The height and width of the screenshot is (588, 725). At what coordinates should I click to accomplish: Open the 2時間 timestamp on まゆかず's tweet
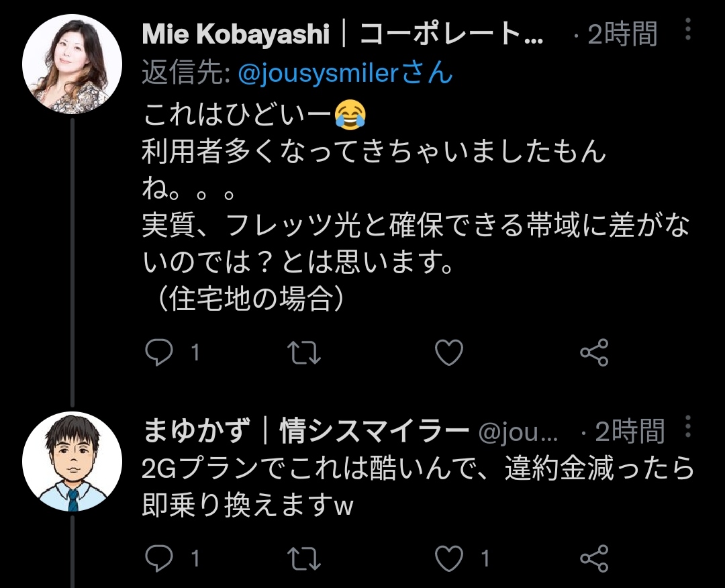click(630, 432)
